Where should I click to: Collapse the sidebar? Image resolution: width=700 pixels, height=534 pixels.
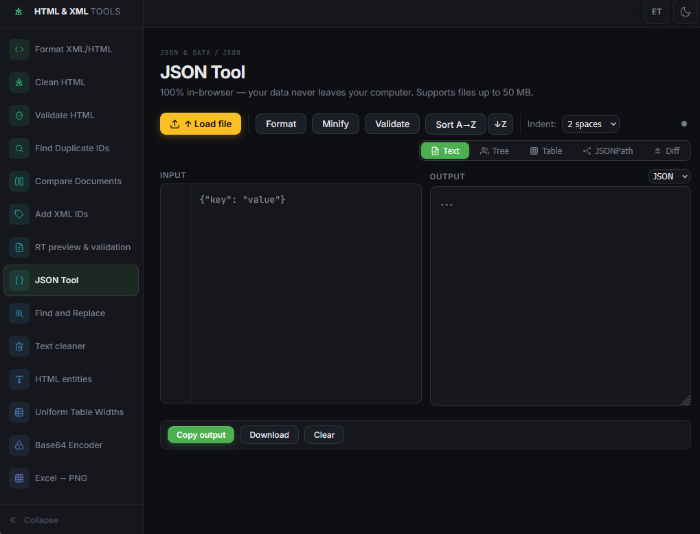pos(34,520)
